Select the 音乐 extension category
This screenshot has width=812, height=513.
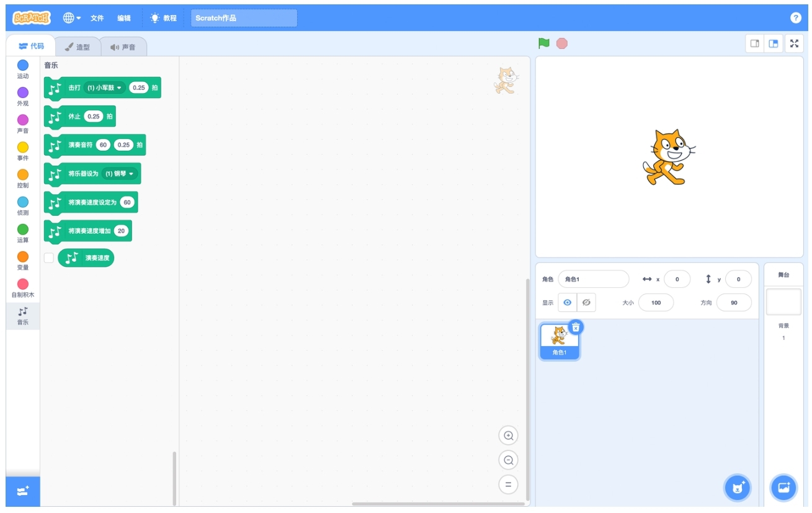(x=23, y=316)
